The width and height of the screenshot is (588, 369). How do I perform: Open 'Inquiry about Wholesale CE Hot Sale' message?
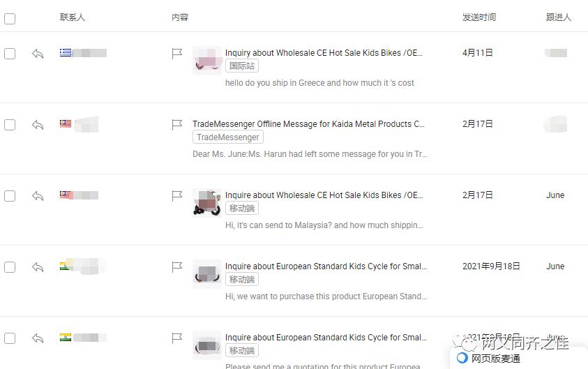pyautogui.click(x=324, y=53)
